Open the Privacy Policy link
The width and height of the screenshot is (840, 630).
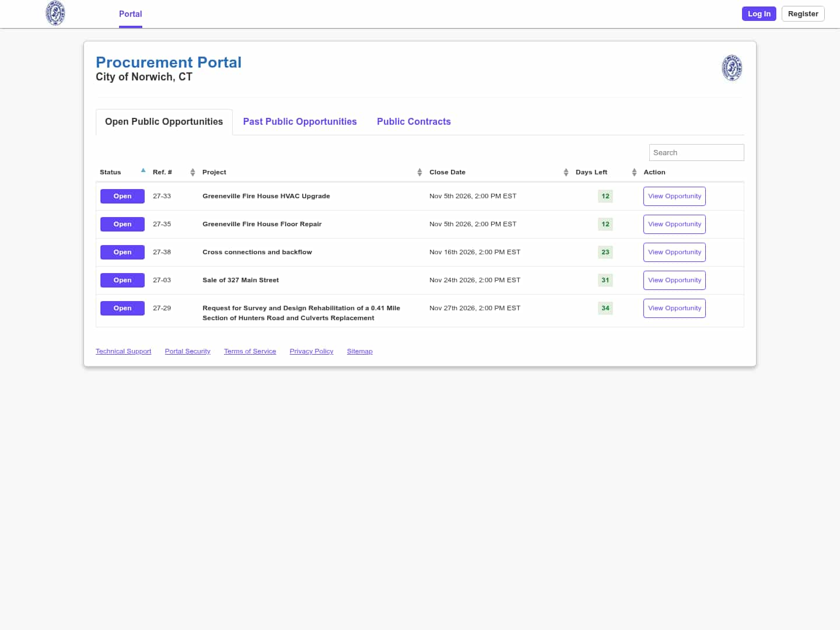[x=311, y=351]
